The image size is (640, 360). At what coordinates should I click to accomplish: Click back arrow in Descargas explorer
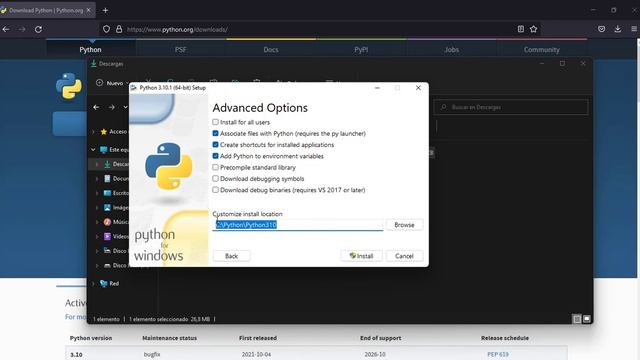(96, 107)
